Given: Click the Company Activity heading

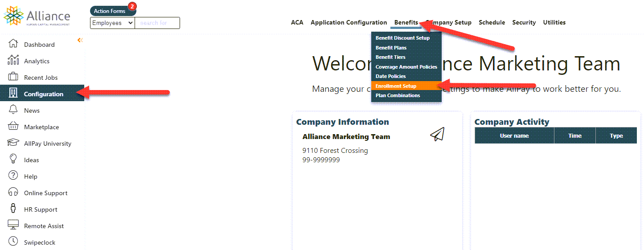Looking at the screenshot, I should (512, 122).
